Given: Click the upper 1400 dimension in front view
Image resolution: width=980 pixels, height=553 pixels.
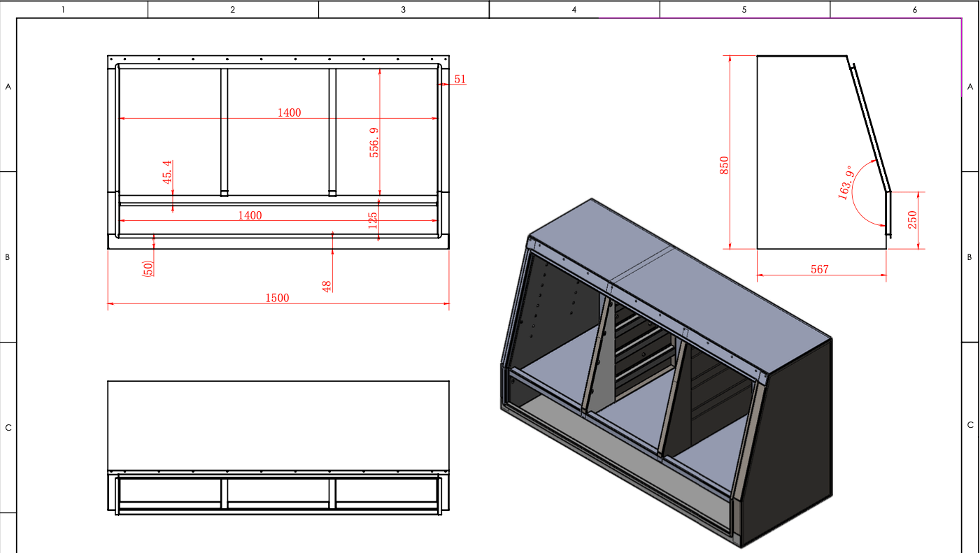Looking at the screenshot, I should [289, 113].
